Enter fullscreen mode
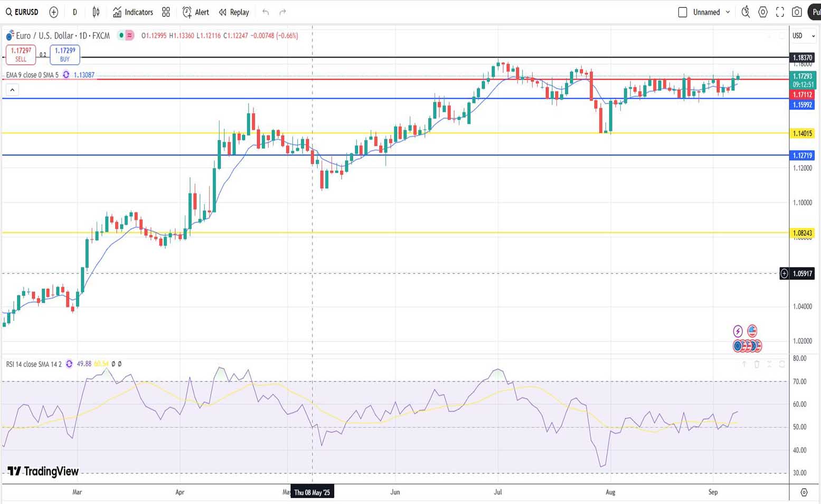The height and width of the screenshot is (504, 821). coord(780,12)
